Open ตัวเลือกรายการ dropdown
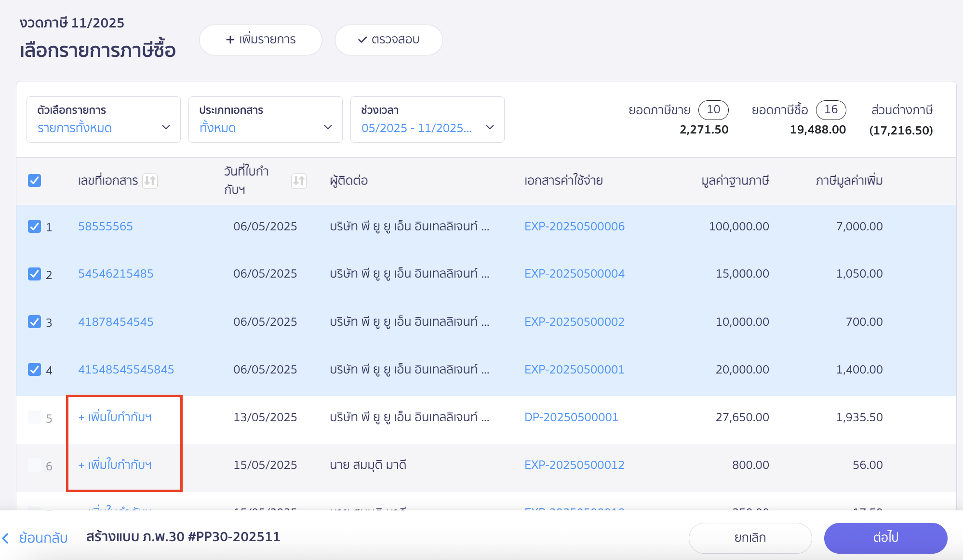The image size is (963, 560). pyautogui.click(x=103, y=120)
